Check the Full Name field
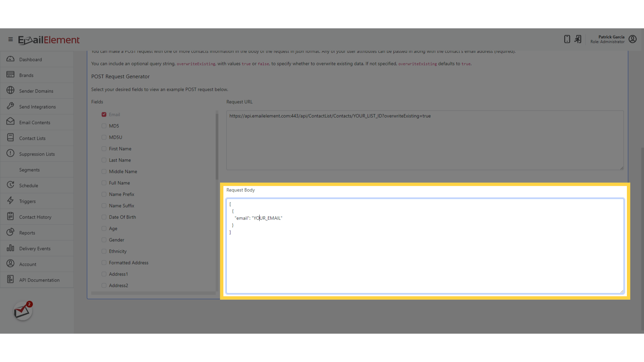The width and height of the screenshot is (644, 362). pos(104,183)
